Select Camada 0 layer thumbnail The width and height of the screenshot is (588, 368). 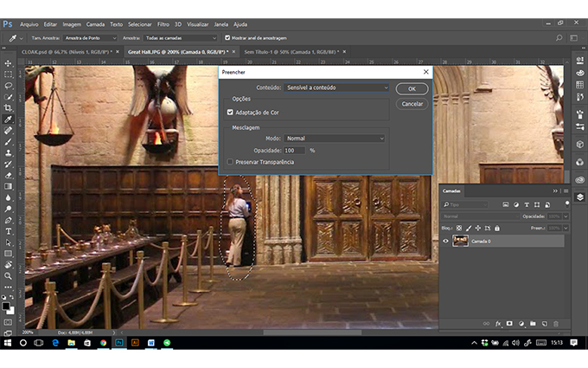460,241
